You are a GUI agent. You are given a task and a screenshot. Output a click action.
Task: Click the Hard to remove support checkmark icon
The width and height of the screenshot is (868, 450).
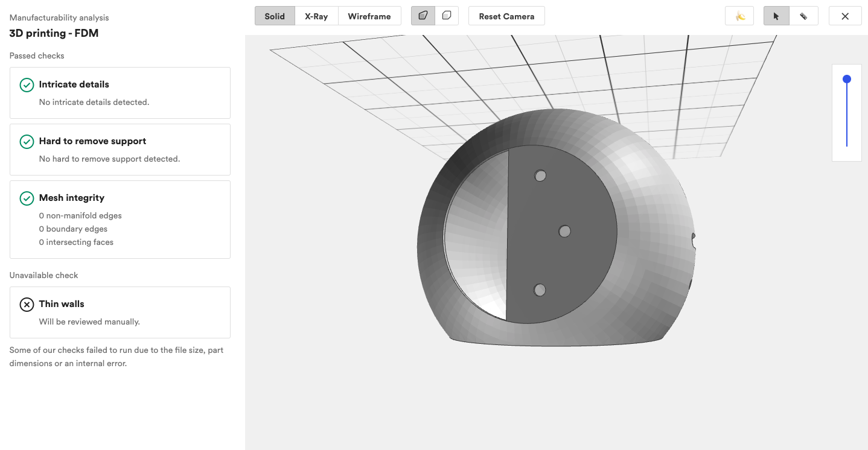pos(27,142)
